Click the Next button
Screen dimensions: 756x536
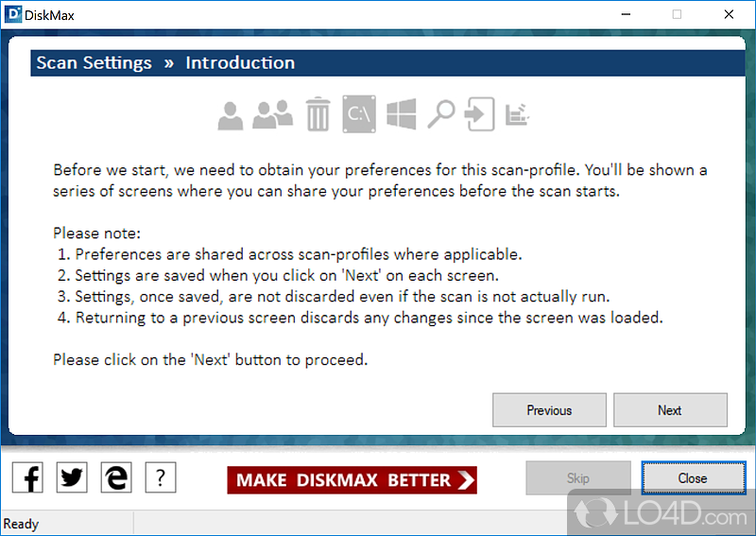point(670,410)
